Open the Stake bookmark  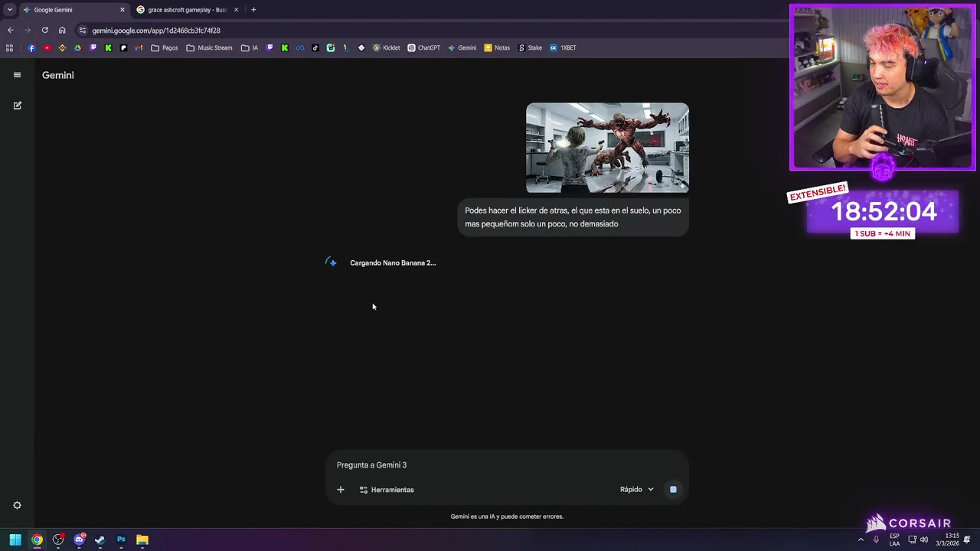[x=530, y=47]
